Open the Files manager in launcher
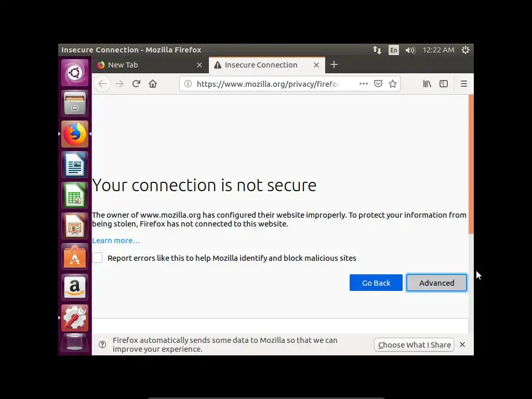Viewport: 532px width, 399px height. [x=75, y=103]
